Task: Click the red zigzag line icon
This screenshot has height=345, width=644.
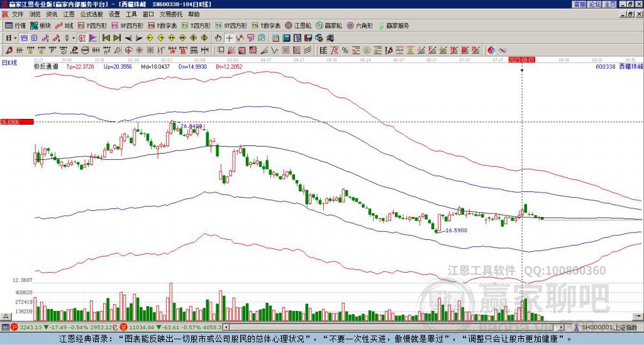Action: (240, 38)
